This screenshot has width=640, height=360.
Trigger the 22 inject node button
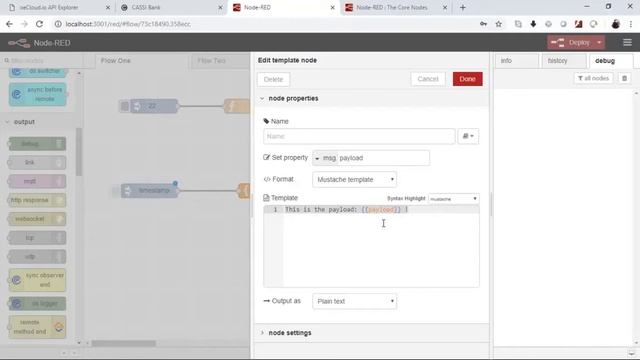[124, 106]
